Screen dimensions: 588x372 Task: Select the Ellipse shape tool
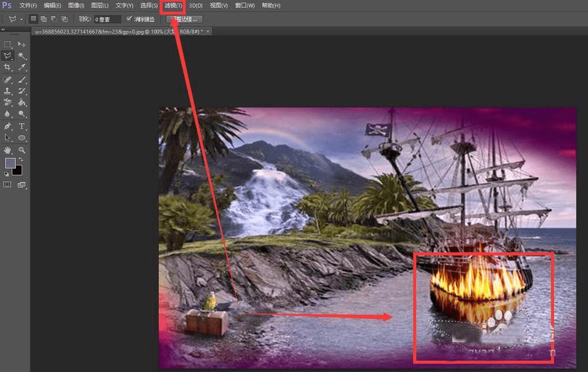point(22,138)
